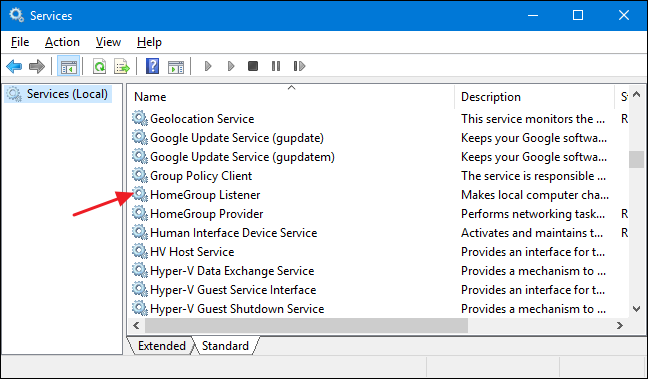648x379 pixels.
Task: Select Hyper-V Data Exchange Service name
Action: 232,271
